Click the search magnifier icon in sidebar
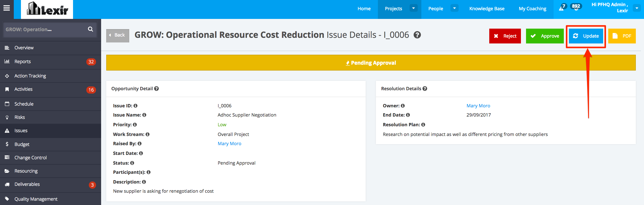 [90, 29]
